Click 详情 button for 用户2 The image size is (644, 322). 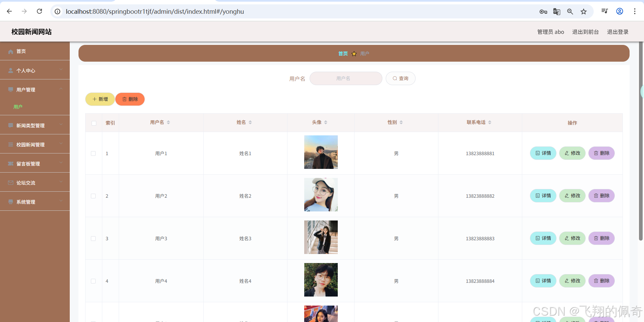point(543,196)
